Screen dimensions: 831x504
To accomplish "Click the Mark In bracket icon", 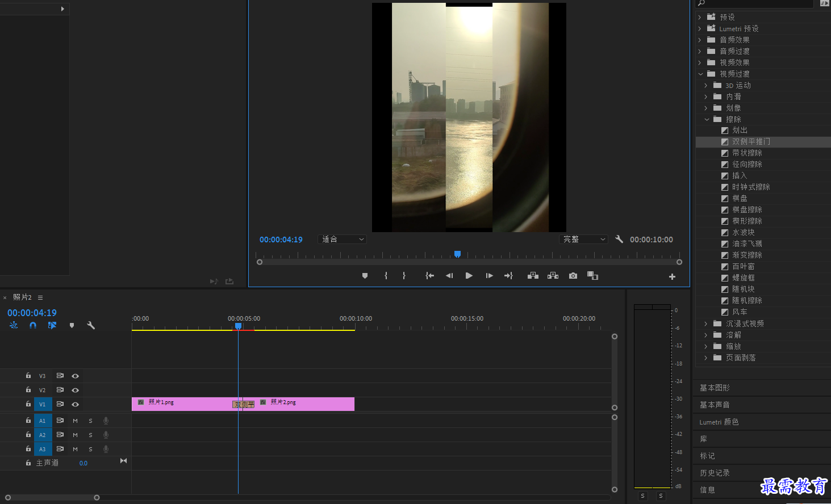I will point(386,276).
